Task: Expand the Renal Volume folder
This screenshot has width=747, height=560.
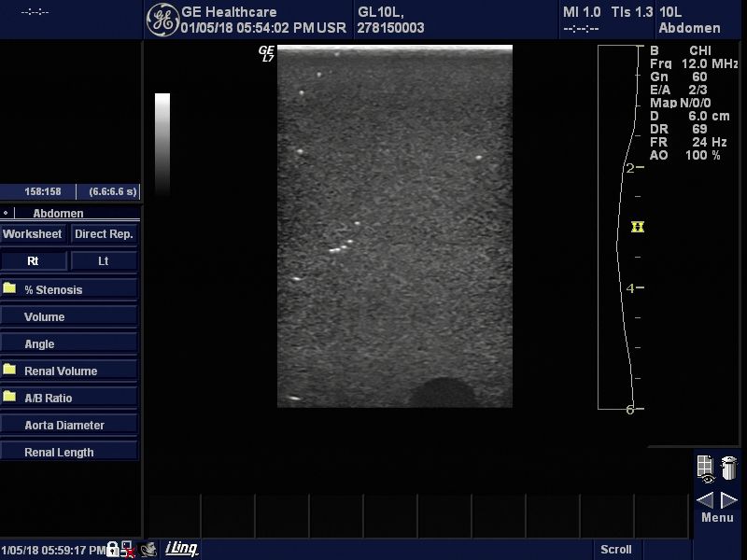Action: tap(69, 371)
